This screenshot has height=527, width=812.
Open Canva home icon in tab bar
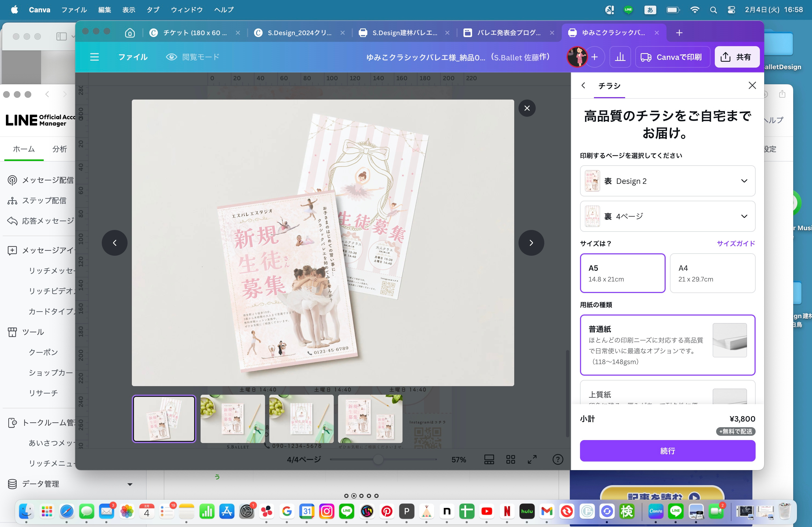130,33
